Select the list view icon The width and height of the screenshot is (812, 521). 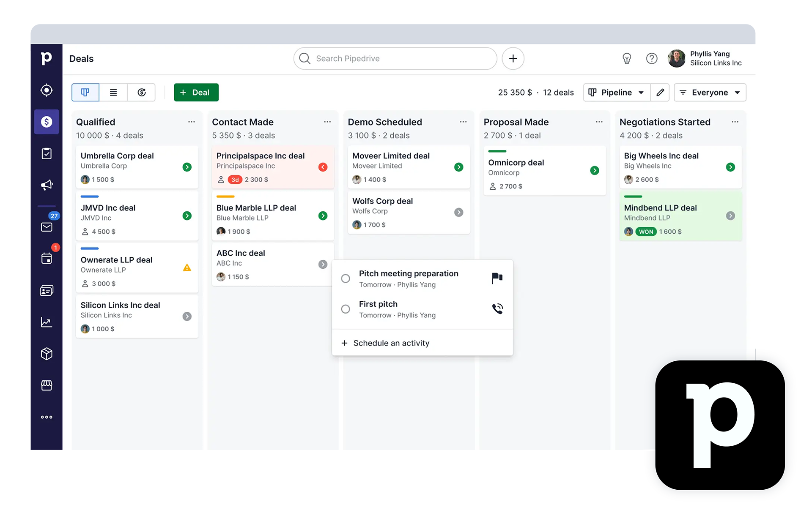click(x=114, y=92)
